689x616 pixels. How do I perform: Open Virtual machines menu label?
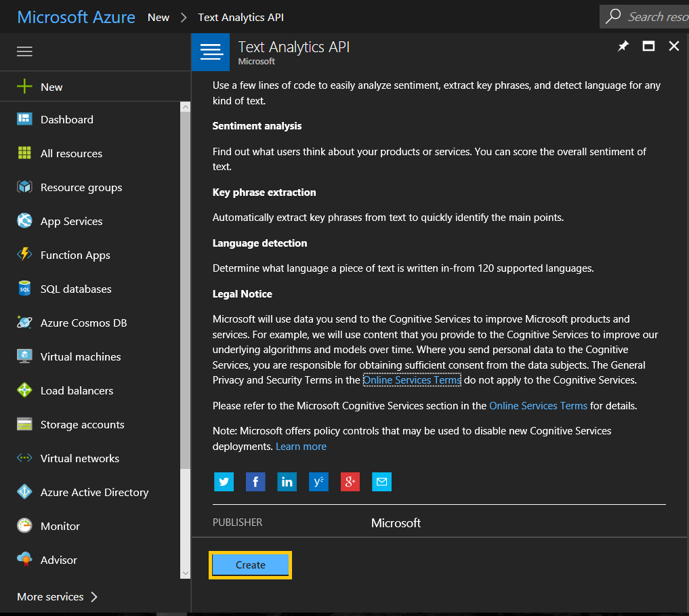(81, 356)
